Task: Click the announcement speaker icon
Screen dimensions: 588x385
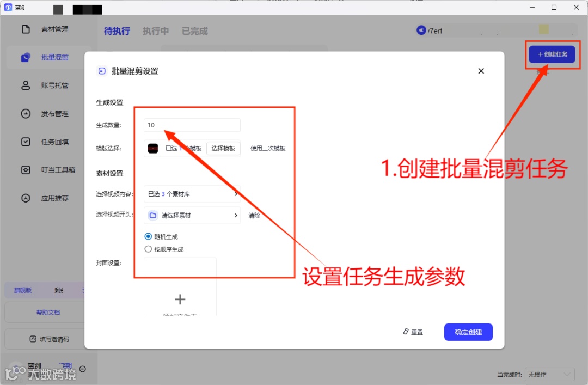Action: (x=421, y=29)
